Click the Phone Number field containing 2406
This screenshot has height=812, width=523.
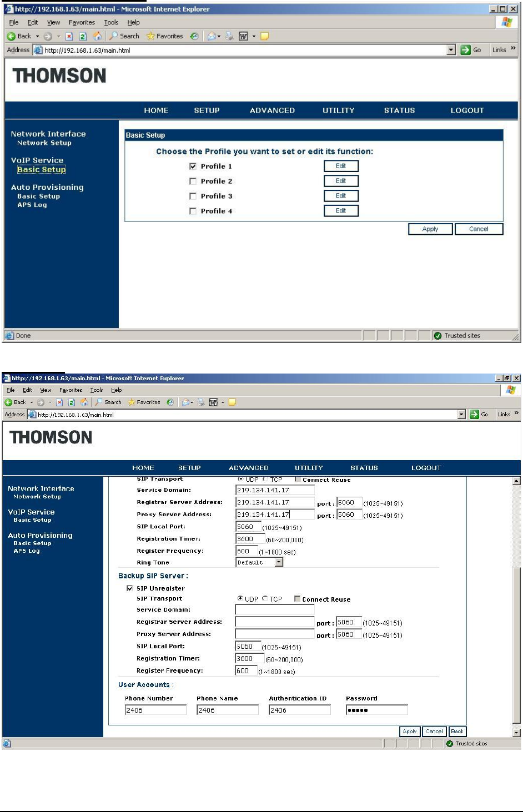pos(155,710)
